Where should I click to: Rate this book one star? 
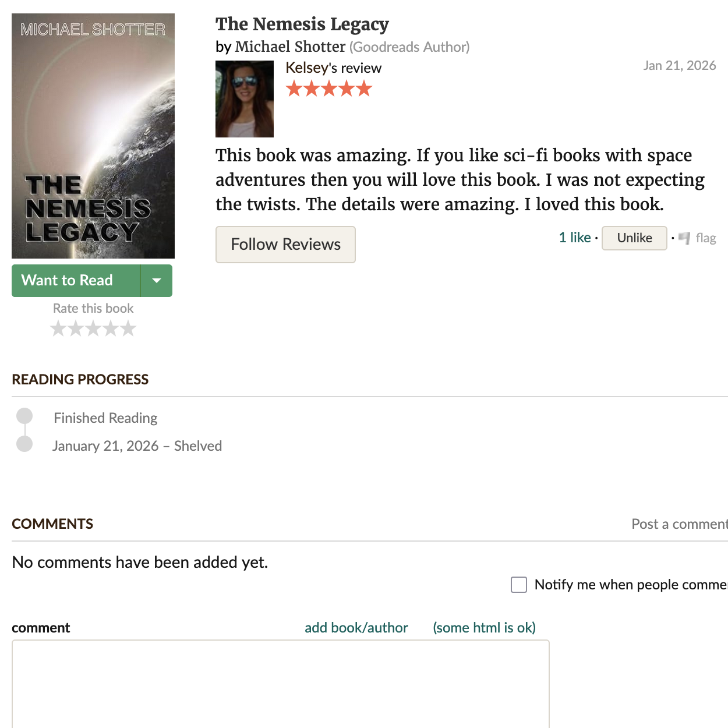(58, 329)
